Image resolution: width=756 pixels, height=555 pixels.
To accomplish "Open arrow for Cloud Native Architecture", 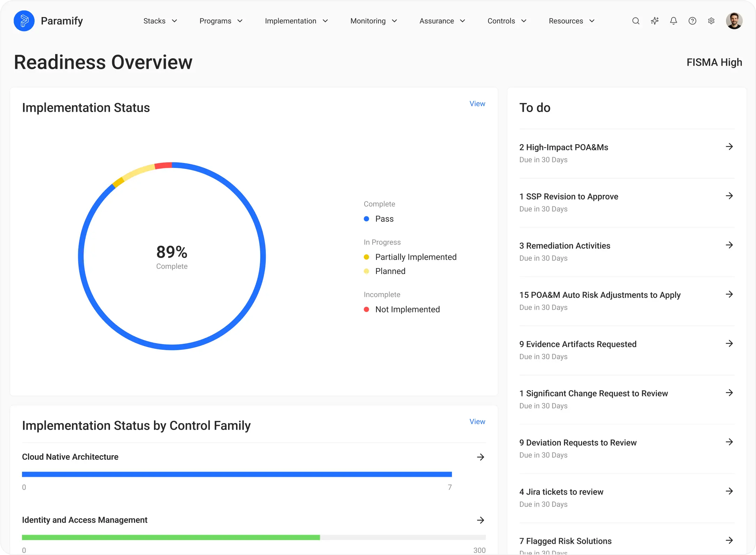I will coord(480,457).
